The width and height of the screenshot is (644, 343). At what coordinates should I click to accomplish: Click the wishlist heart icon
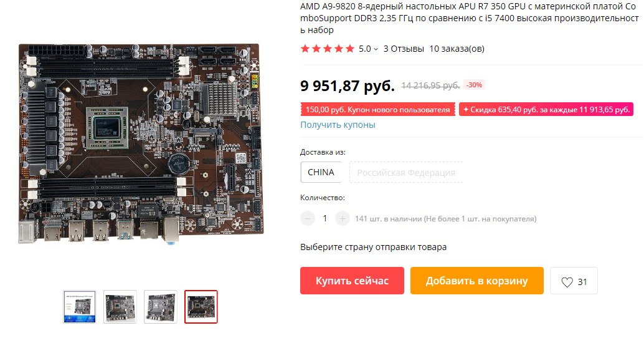point(567,282)
